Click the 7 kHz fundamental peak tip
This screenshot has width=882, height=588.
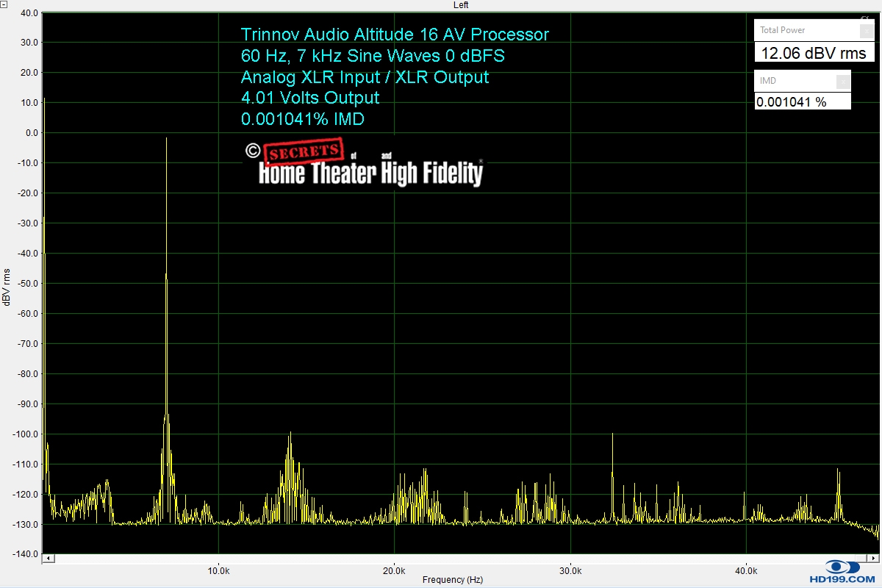click(x=167, y=138)
